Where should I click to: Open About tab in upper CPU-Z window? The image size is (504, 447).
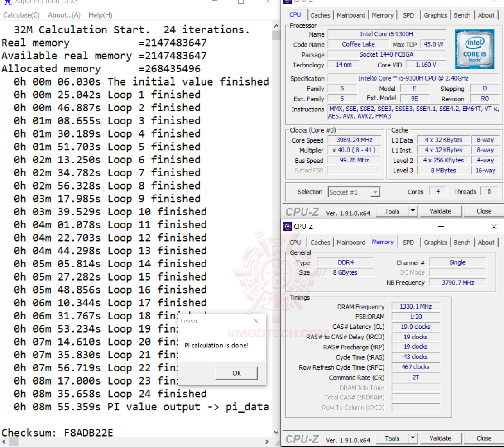point(486,15)
